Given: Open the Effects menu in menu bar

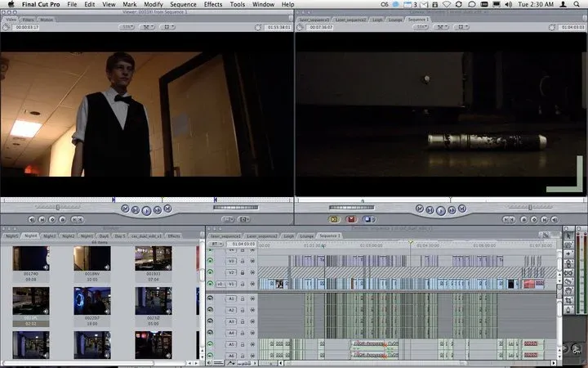Looking at the screenshot, I should coord(213,5).
